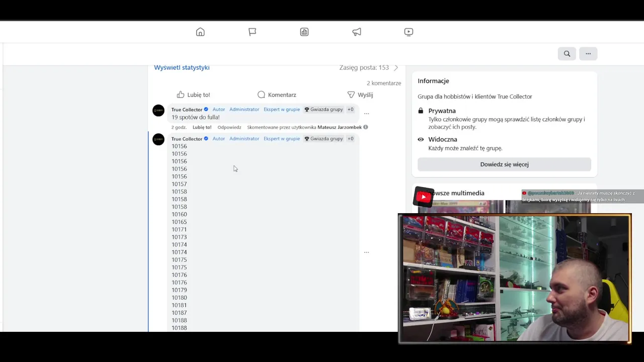Screen dimensions: 644x362
Task: Open True Collector name on first comment
Action: click(187, 110)
